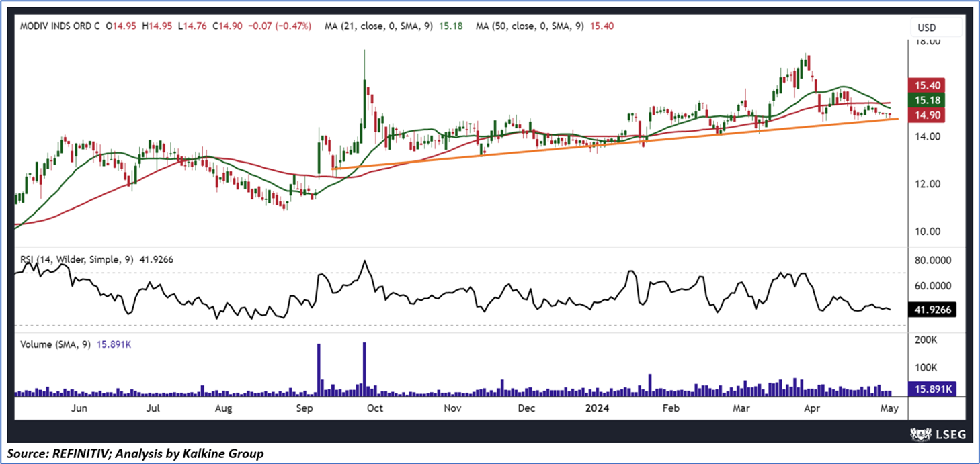Click the Mar label on time axis

(x=741, y=408)
